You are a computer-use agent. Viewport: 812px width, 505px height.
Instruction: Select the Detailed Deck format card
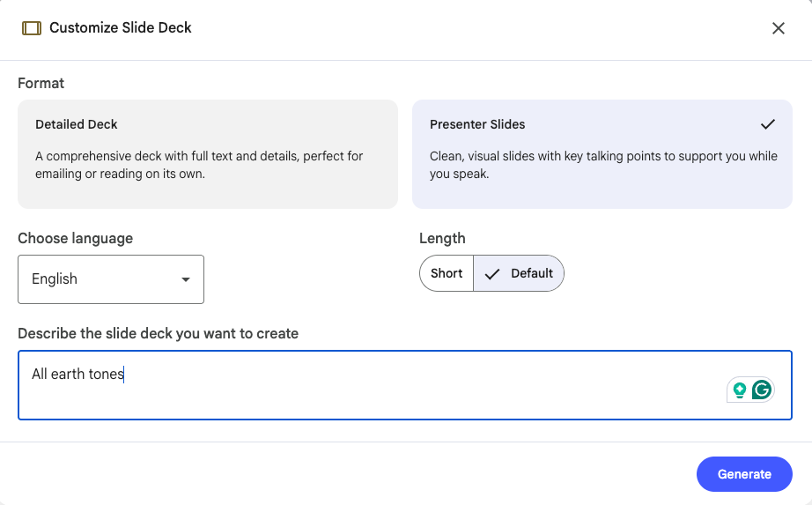[x=208, y=154]
